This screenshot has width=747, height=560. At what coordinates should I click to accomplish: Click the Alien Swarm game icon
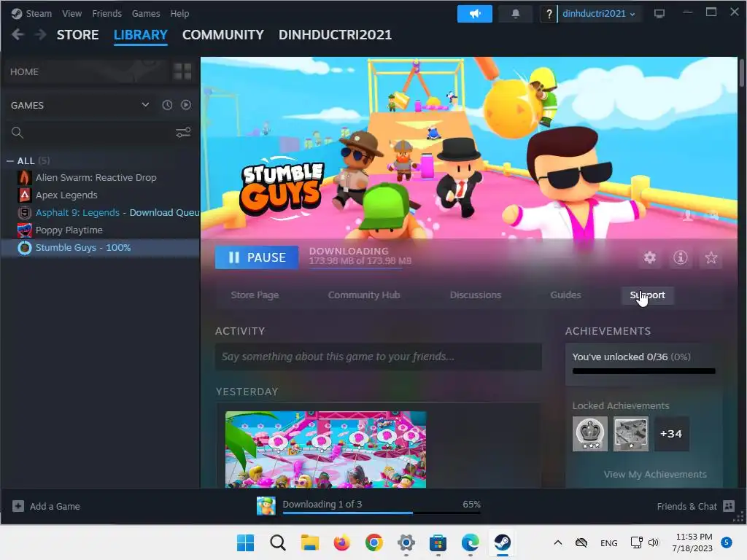click(x=24, y=178)
